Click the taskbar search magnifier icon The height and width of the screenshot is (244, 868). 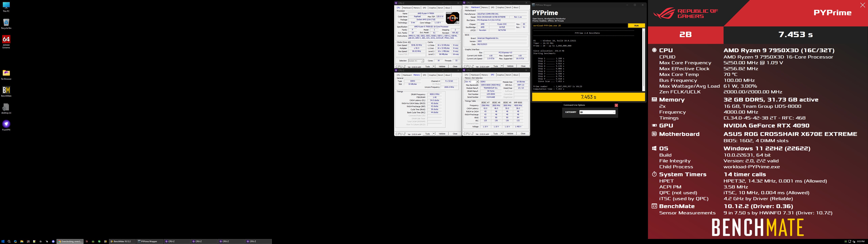tap(9, 241)
